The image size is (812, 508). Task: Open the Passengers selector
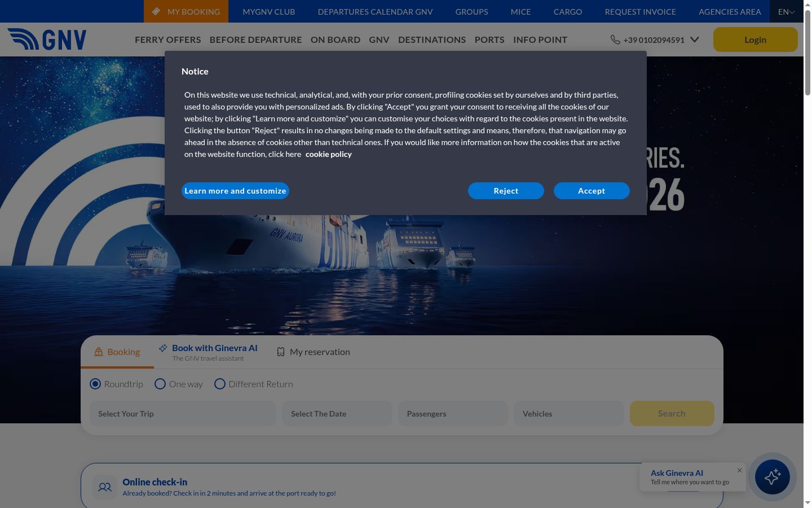453,414
